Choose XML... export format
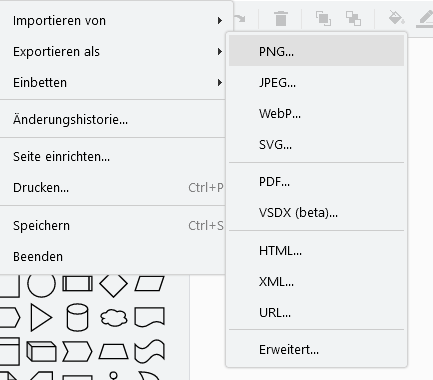This screenshot has height=380, width=433. [316, 282]
